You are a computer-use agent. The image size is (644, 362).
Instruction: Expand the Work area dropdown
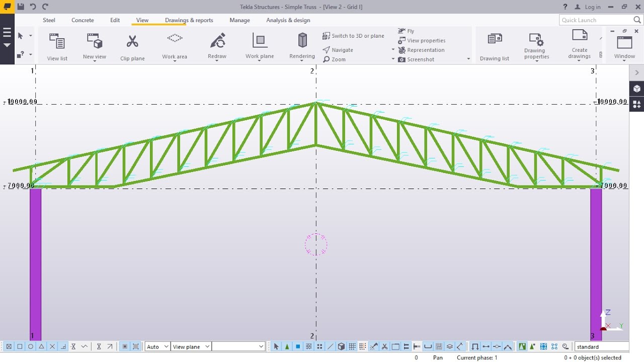[x=175, y=61]
